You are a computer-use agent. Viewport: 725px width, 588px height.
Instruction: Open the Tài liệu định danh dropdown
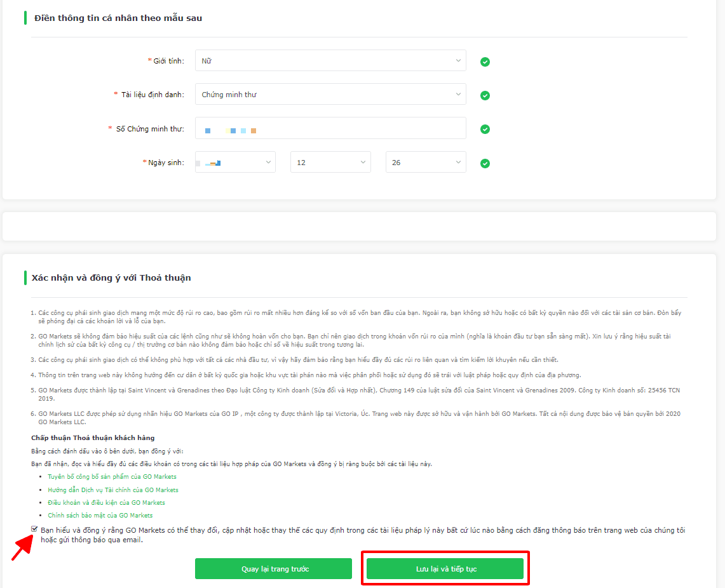tap(330, 94)
